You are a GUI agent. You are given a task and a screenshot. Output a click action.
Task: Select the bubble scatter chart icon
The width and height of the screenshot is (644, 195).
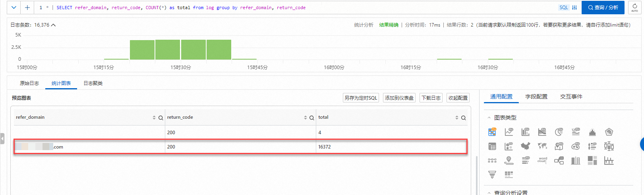[509, 146]
